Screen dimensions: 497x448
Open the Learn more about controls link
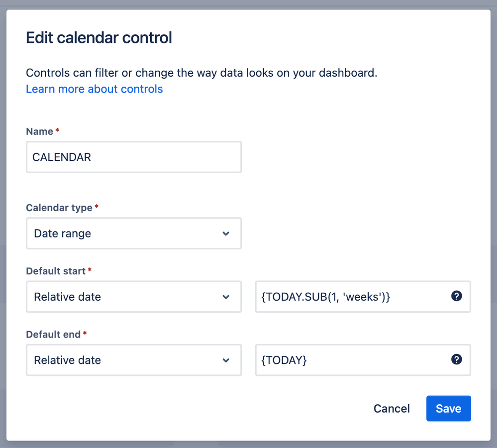[x=94, y=89]
